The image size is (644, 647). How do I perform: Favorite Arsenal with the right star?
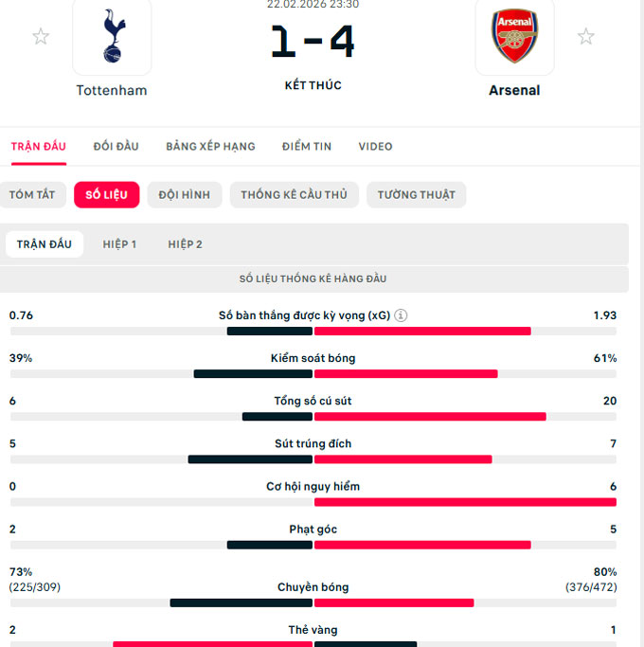pos(586,37)
